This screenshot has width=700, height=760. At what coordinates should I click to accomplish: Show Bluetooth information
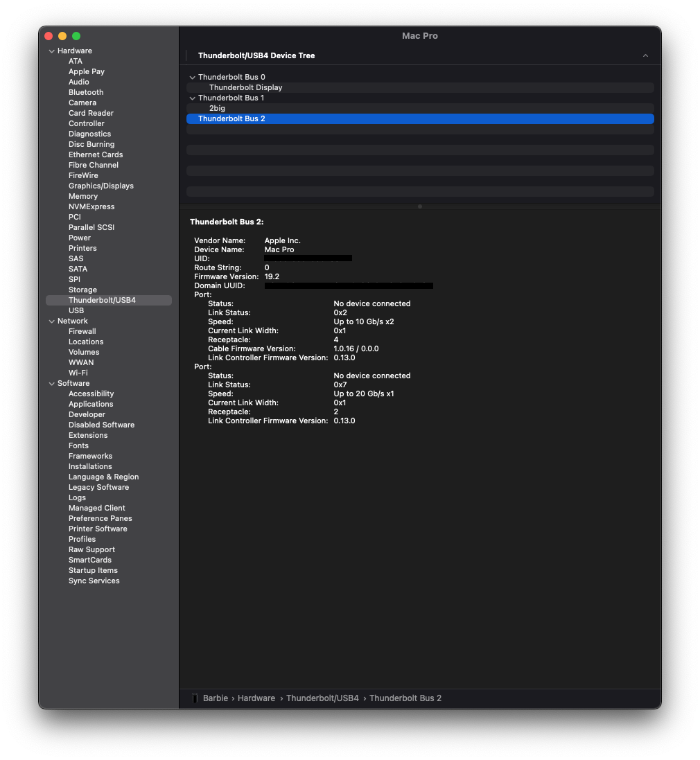(86, 93)
